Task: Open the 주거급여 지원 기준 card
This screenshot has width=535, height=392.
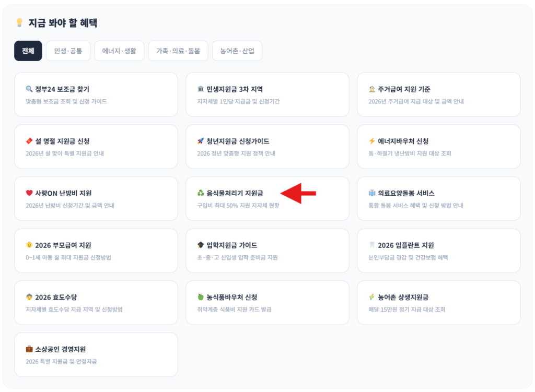Action: coord(439,94)
